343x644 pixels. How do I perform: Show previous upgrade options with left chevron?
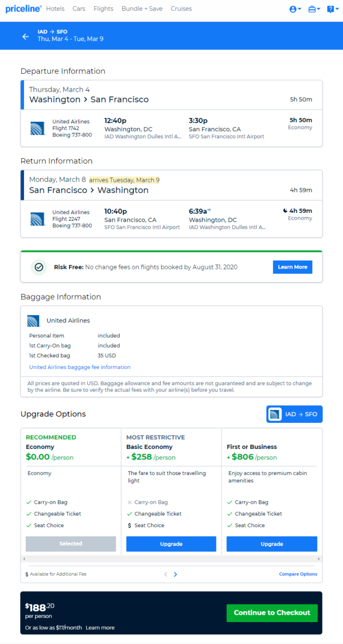click(166, 574)
